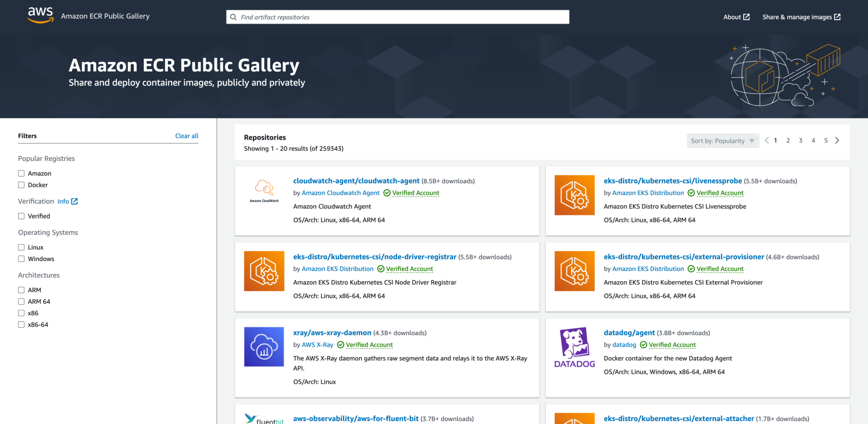Click the AWS X-Ray daemon repository icon
868x424 pixels.
click(x=264, y=346)
